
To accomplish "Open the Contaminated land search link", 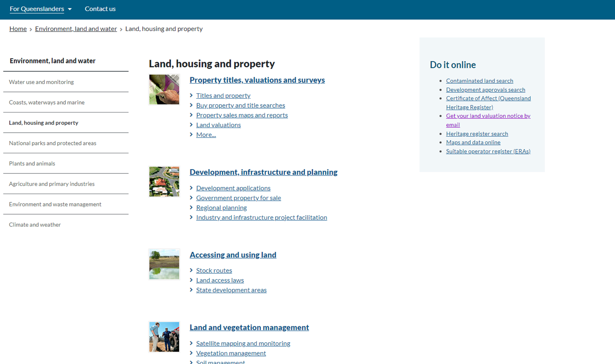I will click(x=479, y=80).
